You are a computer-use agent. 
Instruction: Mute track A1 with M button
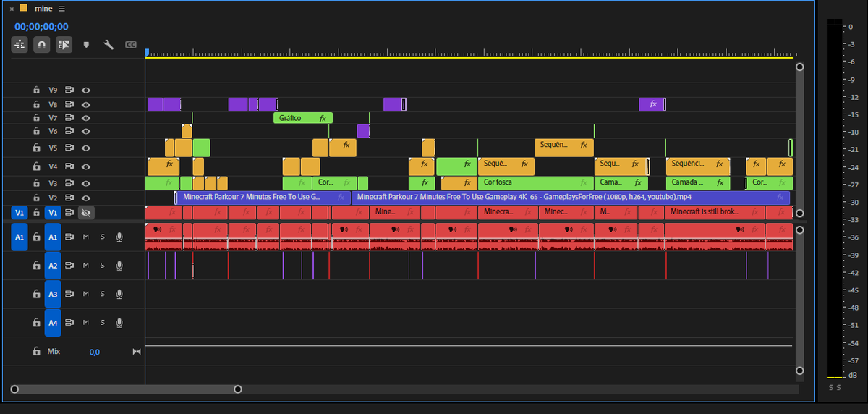click(x=85, y=237)
